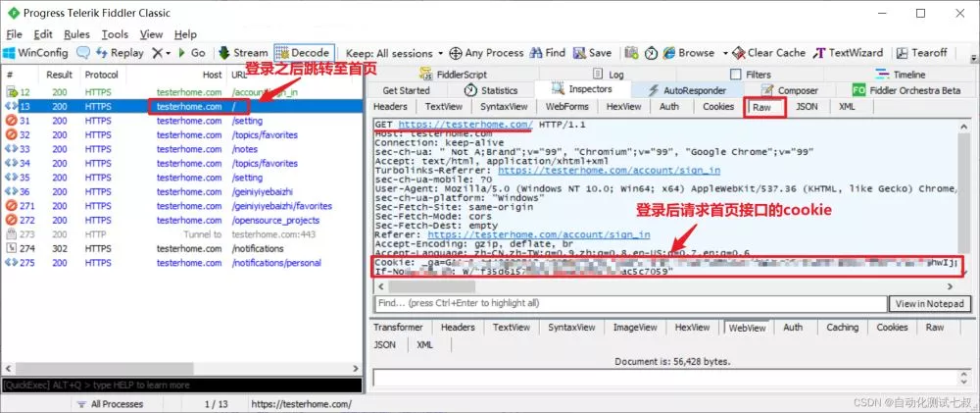Screen dimensions: 980x413
Task: Select response WebView tab
Action: pyautogui.click(x=748, y=328)
